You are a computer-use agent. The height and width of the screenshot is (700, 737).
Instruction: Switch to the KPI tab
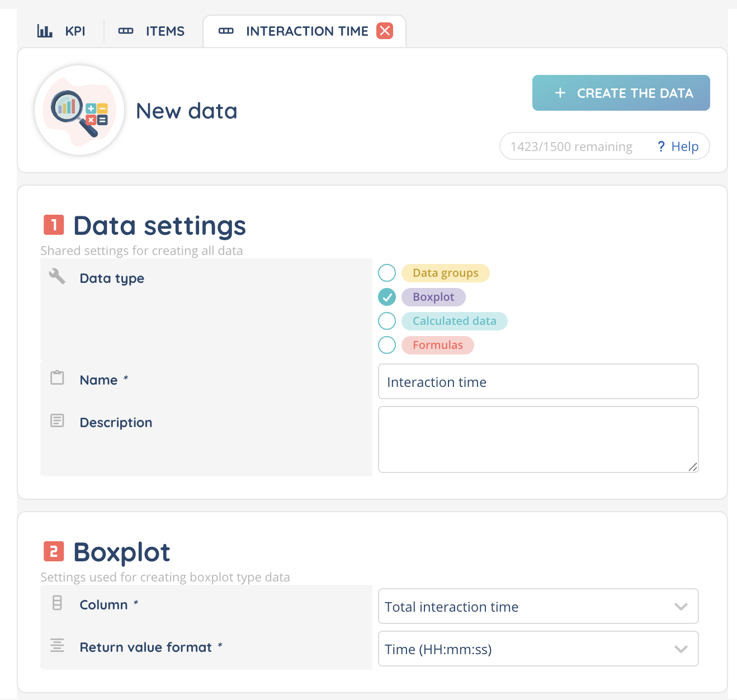pos(75,31)
